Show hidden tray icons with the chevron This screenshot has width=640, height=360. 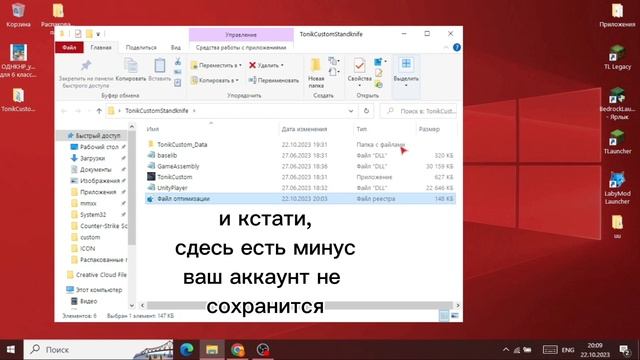[x=506, y=350]
